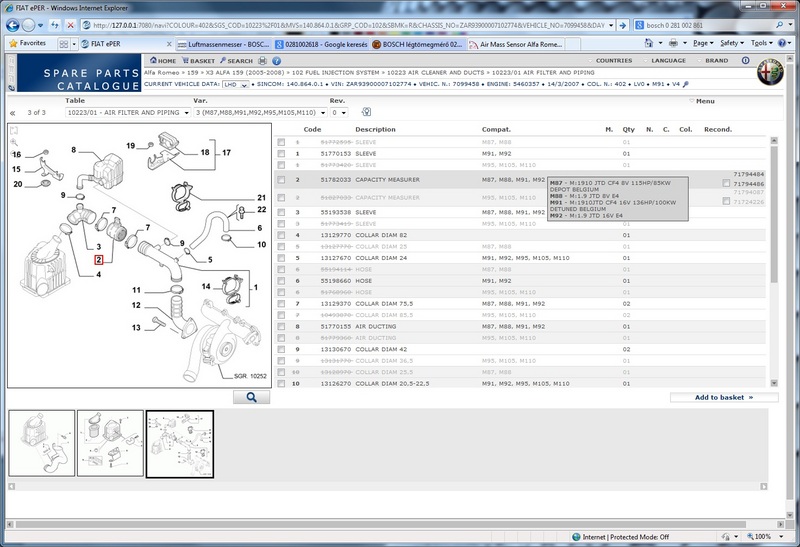The width and height of the screenshot is (800, 547).
Task: Click the ePER printer icon
Action: 263,61
